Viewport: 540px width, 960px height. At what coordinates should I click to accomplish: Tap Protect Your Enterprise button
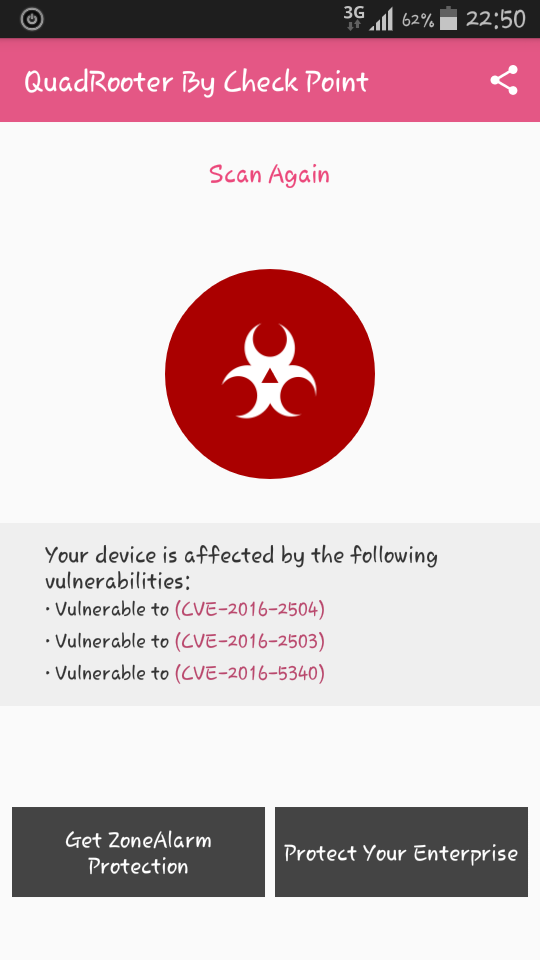[401, 852]
